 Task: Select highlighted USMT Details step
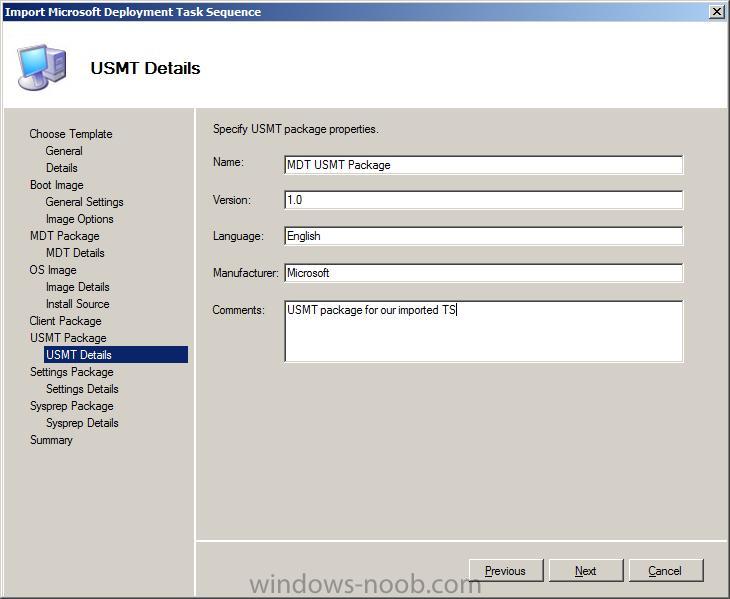point(116,355)
